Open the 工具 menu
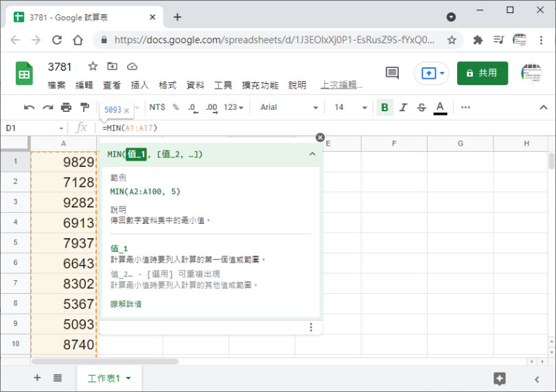This screenshot has width=556, height=392. pos(223,85)
